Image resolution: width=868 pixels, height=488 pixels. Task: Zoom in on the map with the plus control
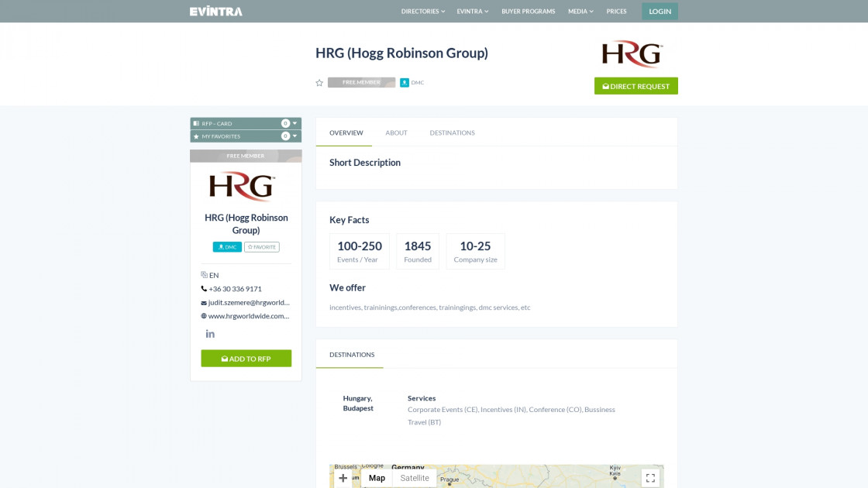click(x=343, y=478)
